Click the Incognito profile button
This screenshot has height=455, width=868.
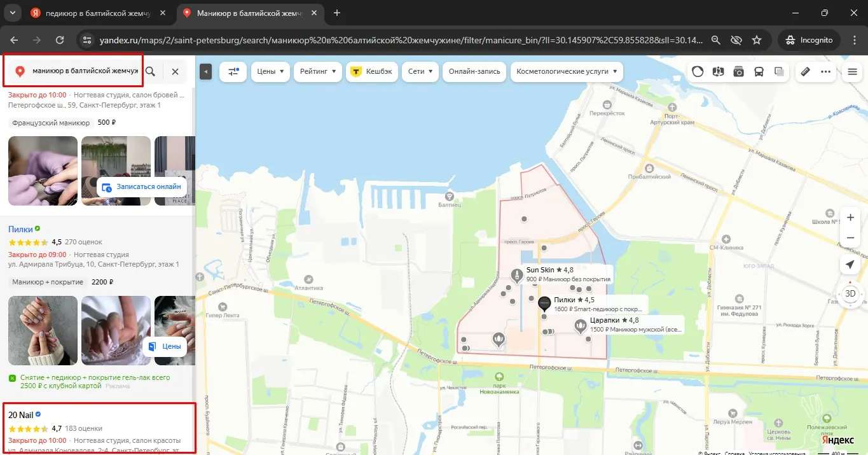[809, 40]
